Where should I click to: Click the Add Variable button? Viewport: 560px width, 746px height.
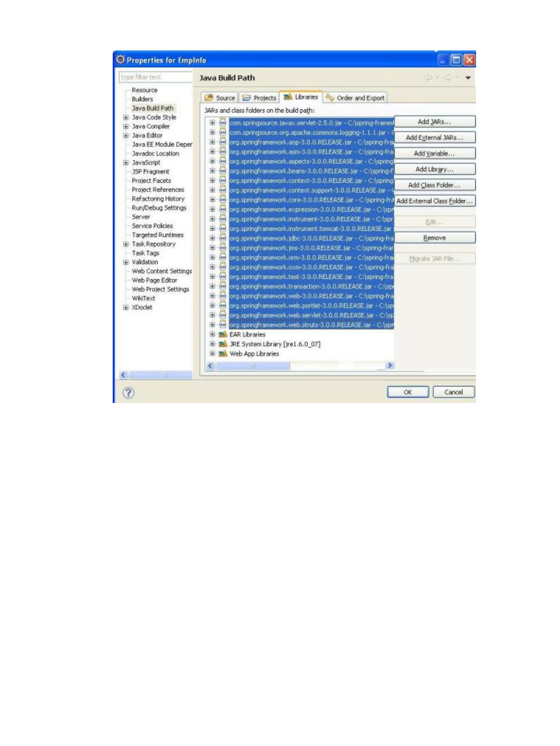pos(434,153)
